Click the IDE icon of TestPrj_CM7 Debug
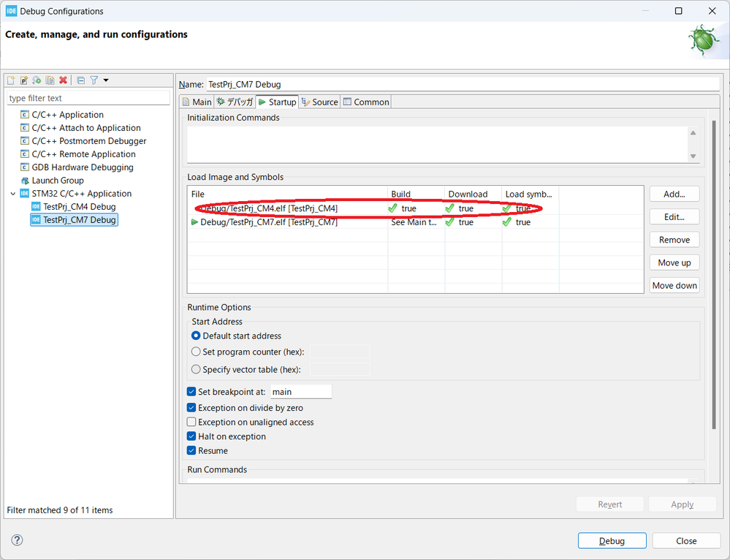Viewport: 730px width, 560px height. tap(36, 219)
